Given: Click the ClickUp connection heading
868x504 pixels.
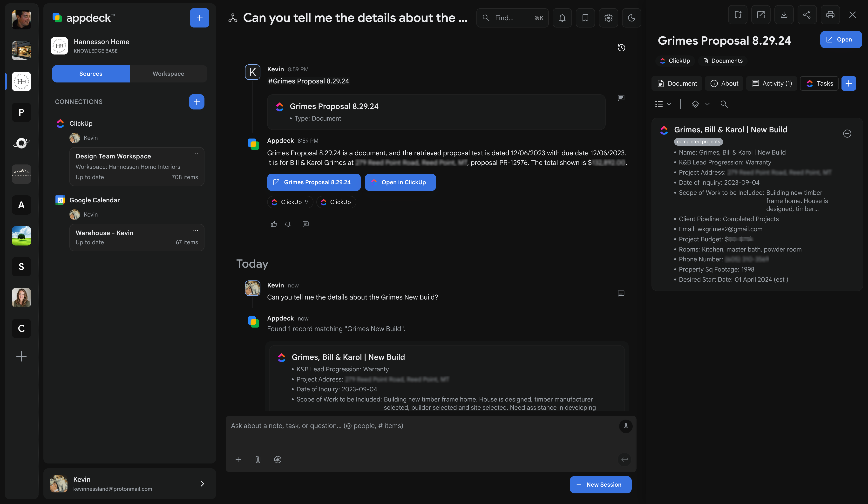Looking at the screenshot, I should point(81,123).
